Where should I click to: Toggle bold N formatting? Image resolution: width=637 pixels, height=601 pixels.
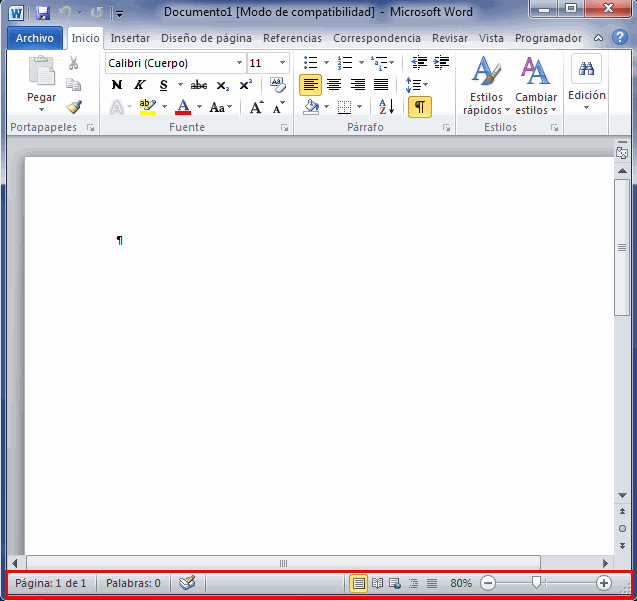pyautogui.click(x=117, y=85)
